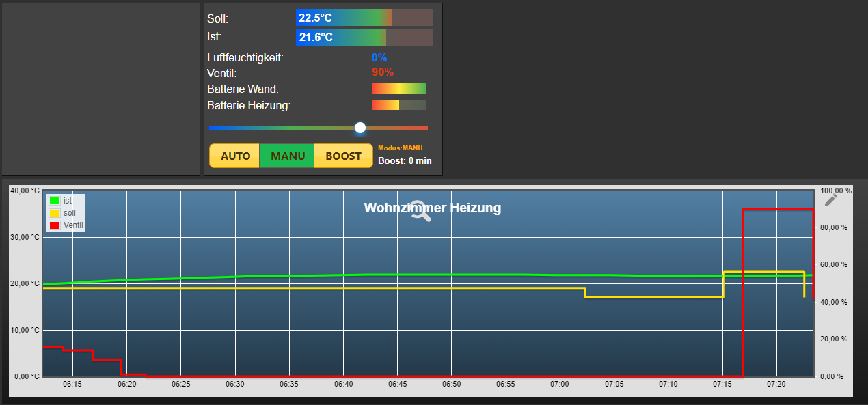Click the 06:15 time axis label
Viewport: 868px width, 405px height.
click(72, 385)
